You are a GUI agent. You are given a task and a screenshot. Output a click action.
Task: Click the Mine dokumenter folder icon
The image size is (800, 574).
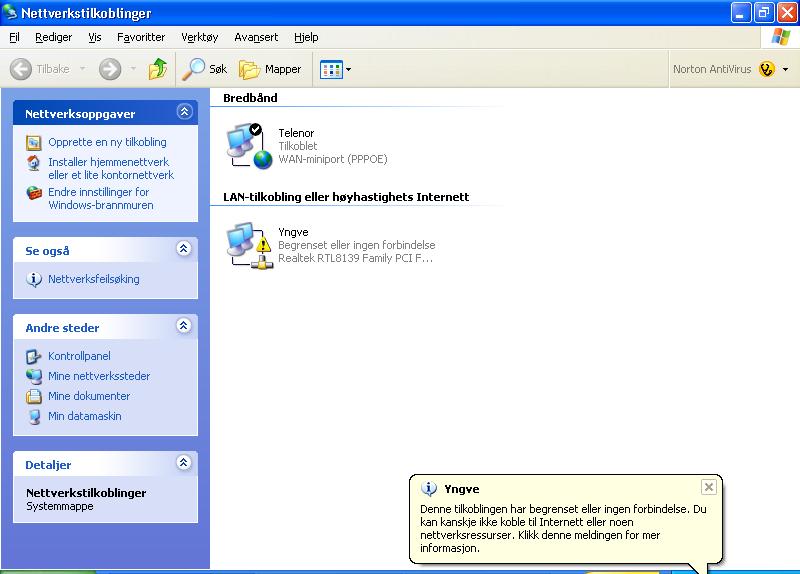(34, 396)
